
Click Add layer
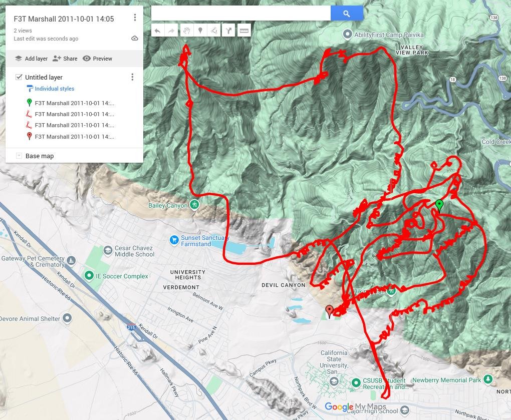pyautogui.click(x=31, y=59)
